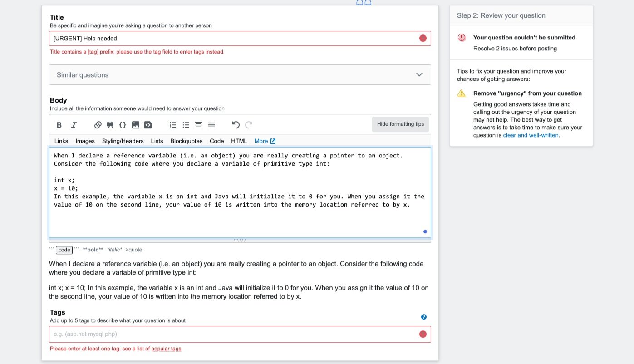The height and width of the screenshot is (364, 634).
Task: Click Hide formatting tips button
Action: click(x=400, y=124)
